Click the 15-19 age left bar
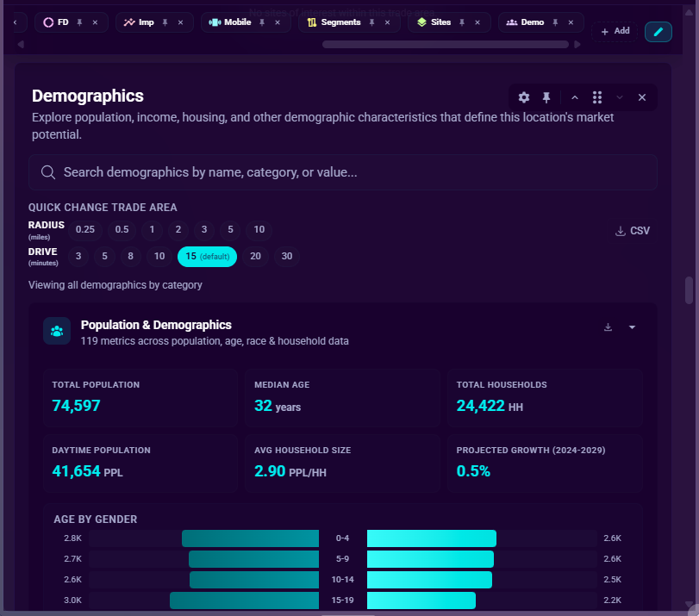Image resolution: width=699 pixels, height=616 pixels. (244, 600)
